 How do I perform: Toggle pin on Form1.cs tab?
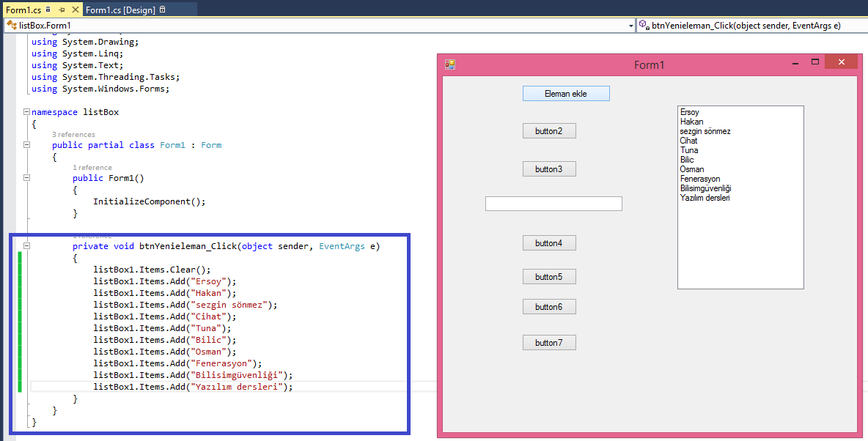click(x=62, y=10)
